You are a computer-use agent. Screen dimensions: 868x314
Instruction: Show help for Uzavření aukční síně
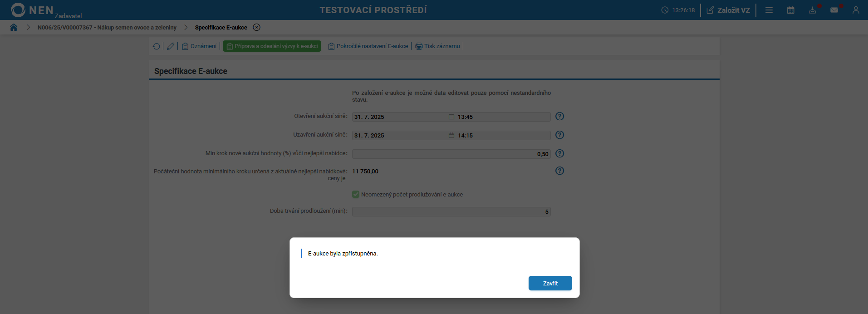click(x=559, y=135)
